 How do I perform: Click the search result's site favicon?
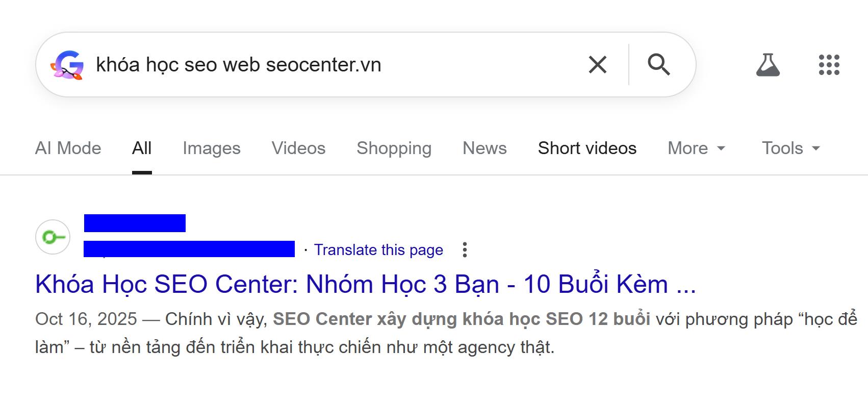pyautogui.click(x=53, y=236)
